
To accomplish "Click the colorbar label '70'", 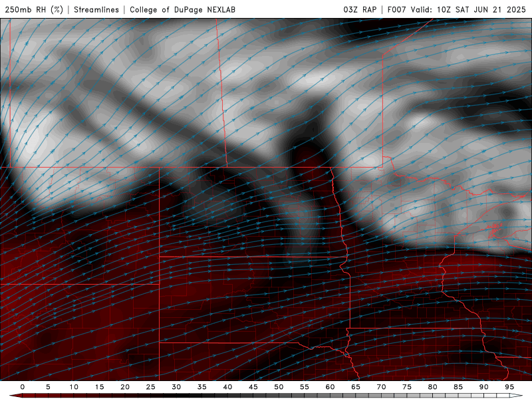I will [381, 387].
